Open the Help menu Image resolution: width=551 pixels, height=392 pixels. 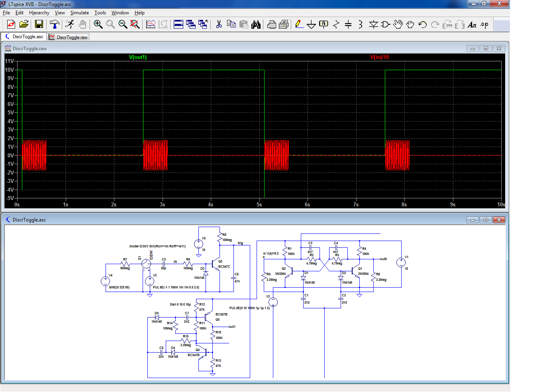(139, 13)
